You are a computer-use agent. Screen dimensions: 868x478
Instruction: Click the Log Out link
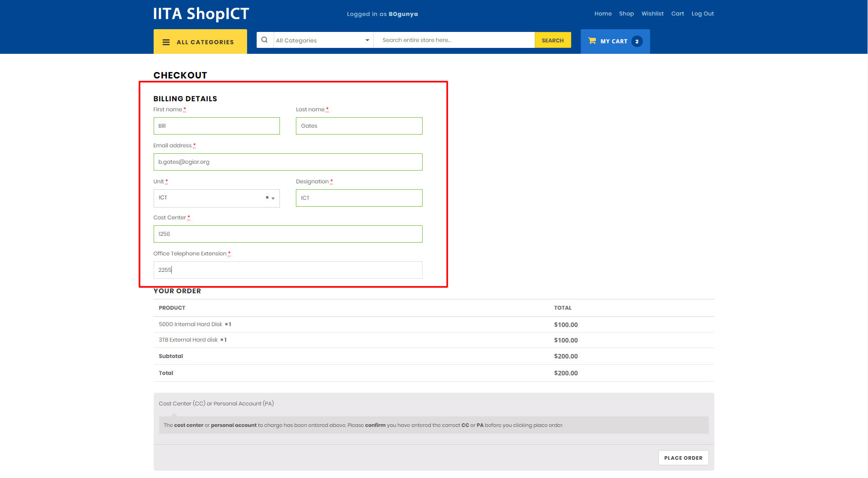tap(703, 14)
